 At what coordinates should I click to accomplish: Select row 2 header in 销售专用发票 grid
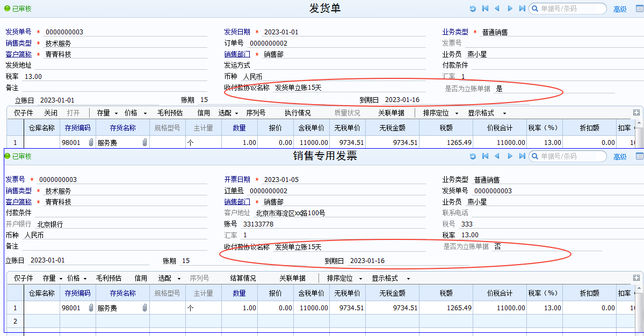[x=15, y=321]
